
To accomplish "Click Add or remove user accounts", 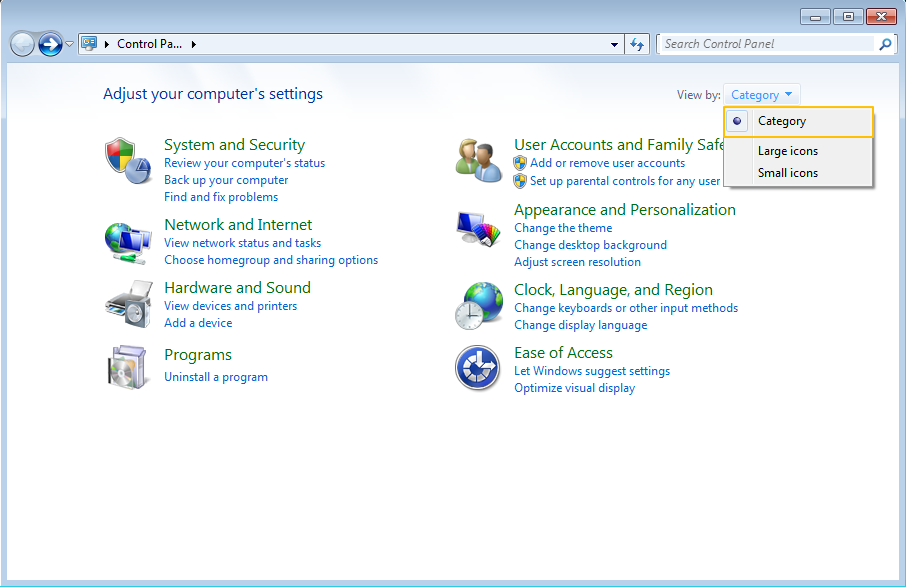I will [x=607, y=163].
